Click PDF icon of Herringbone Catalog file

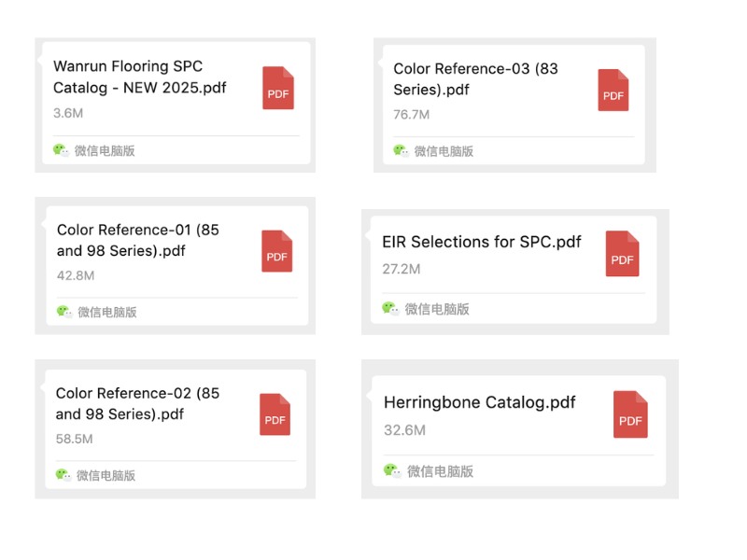630,414
